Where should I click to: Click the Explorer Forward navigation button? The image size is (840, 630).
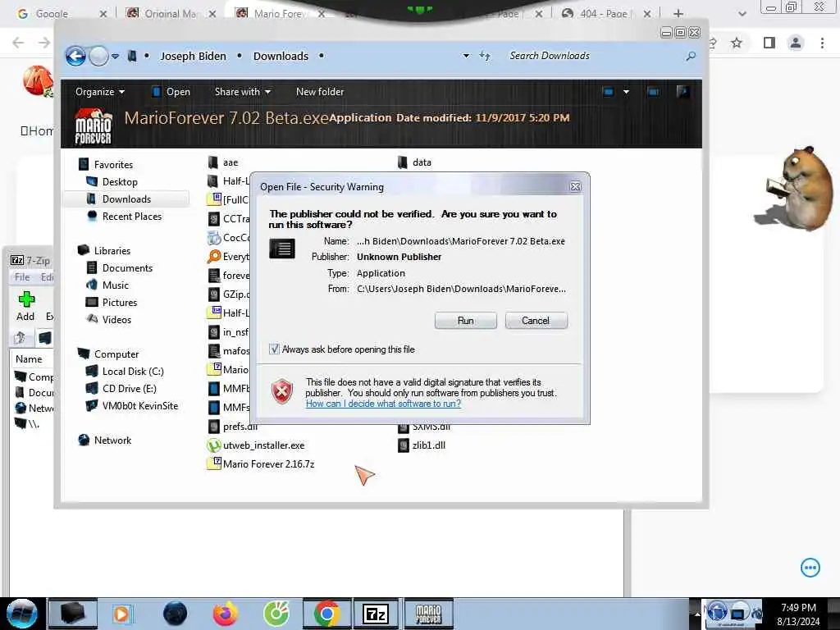[x=98, y=57]
